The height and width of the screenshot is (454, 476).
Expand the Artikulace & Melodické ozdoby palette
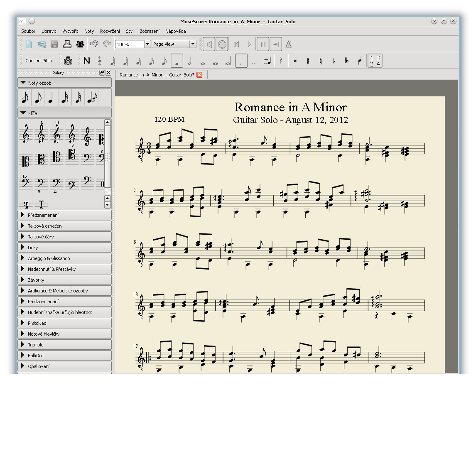(x=65, y=291)
